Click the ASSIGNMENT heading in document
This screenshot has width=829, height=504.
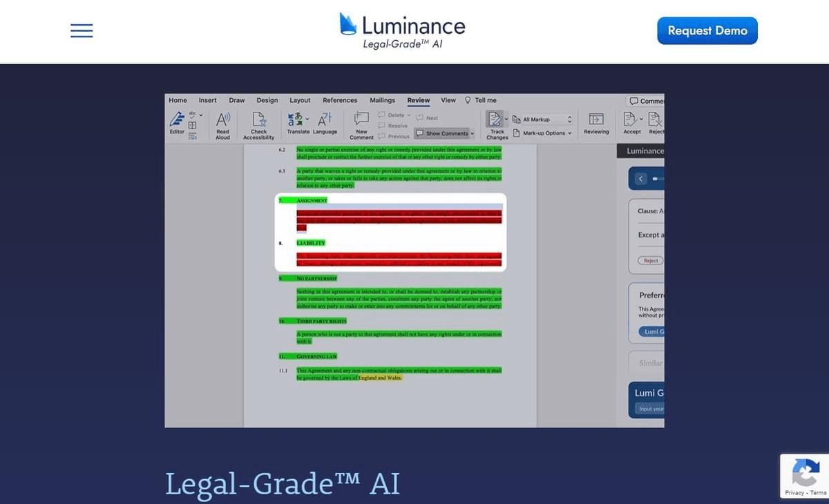(x=312, y=200)
